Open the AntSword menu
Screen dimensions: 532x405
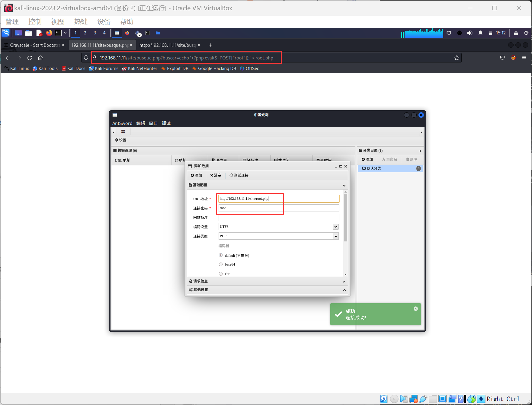pyautogui.click(x=122, y=123)
